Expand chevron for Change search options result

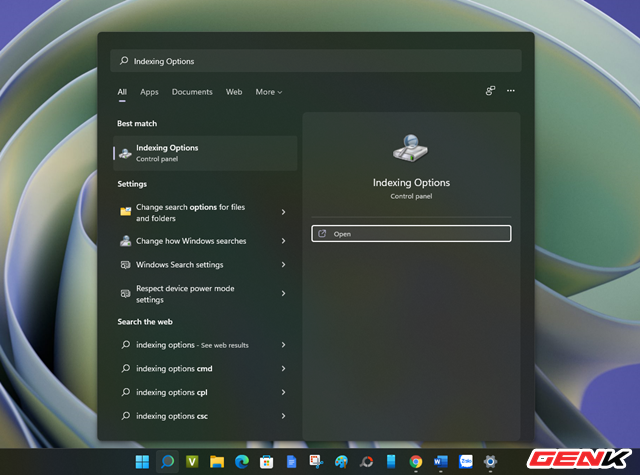click(283, 212)
